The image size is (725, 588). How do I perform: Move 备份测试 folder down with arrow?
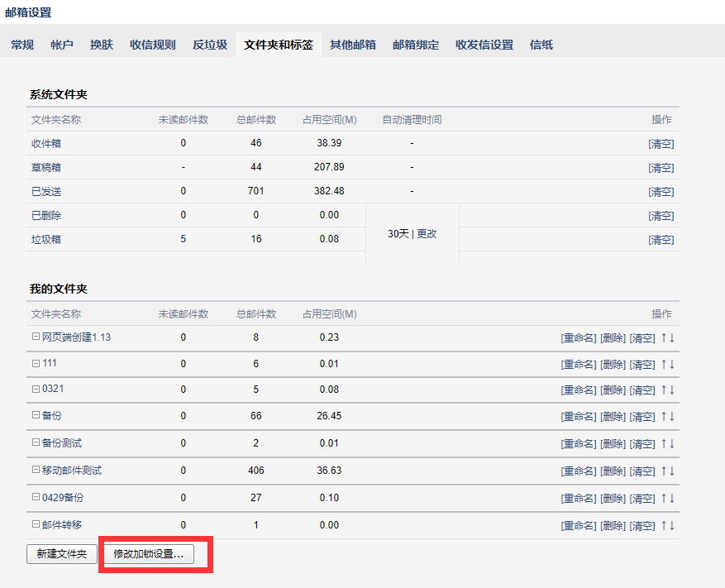[x=672, y=443]
